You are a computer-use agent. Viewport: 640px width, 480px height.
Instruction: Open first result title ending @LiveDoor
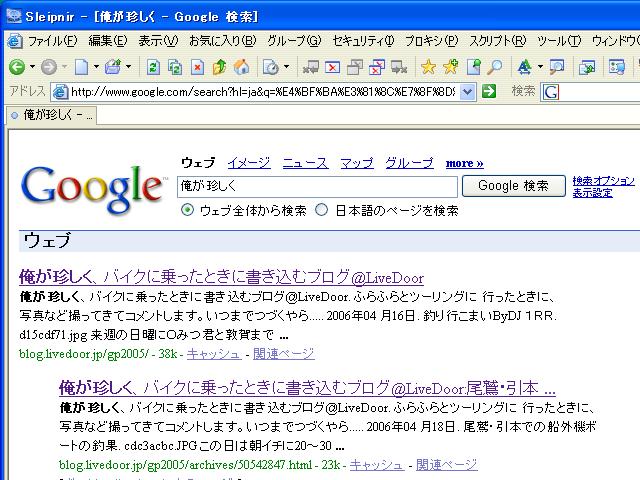coord(221,277)
